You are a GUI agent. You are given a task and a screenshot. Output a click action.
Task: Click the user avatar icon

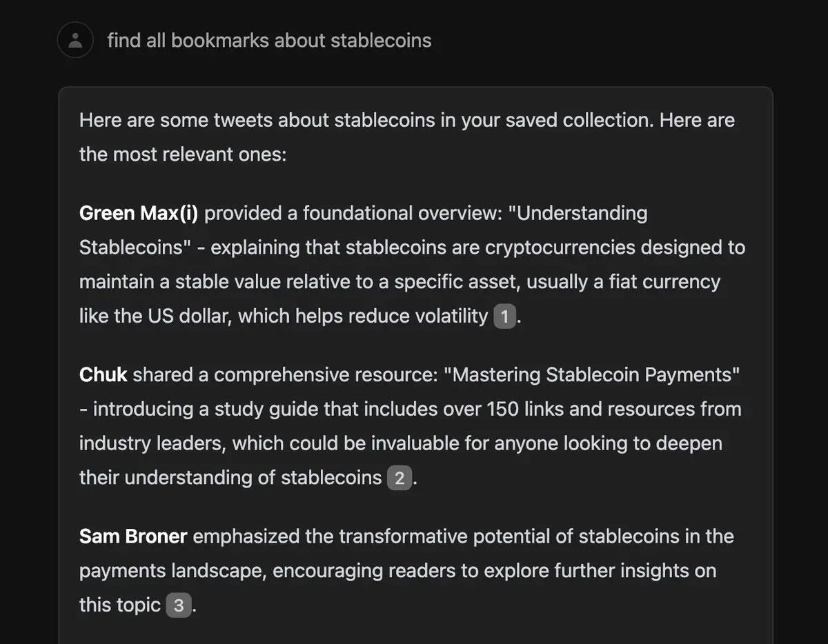[75, 40]
